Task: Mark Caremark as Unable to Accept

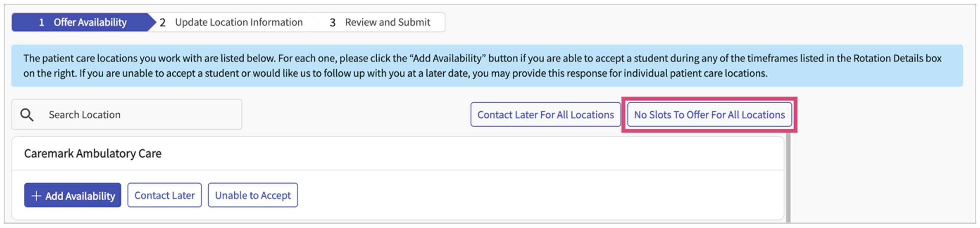Action: pos(253,195)
